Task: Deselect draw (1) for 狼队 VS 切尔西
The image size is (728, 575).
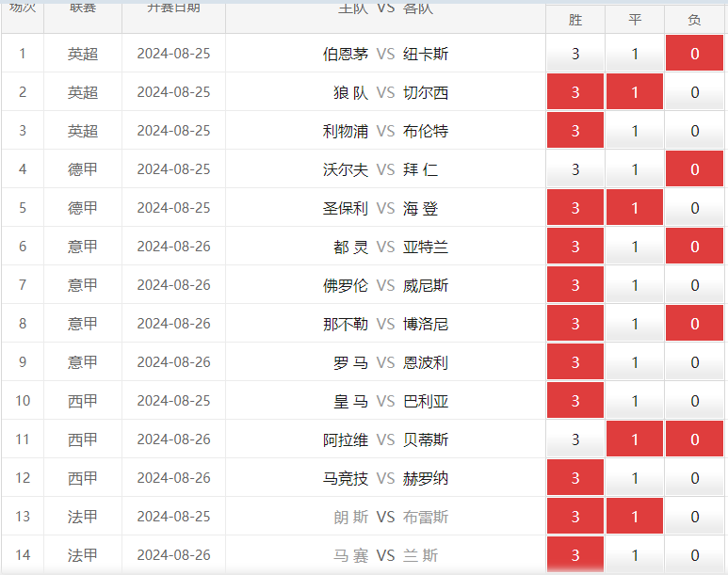Action: click(635, 92)
